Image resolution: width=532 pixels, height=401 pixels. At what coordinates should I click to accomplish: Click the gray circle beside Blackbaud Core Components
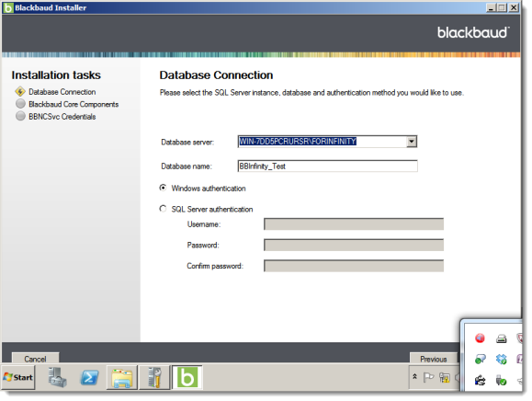(x=20, y=104)
